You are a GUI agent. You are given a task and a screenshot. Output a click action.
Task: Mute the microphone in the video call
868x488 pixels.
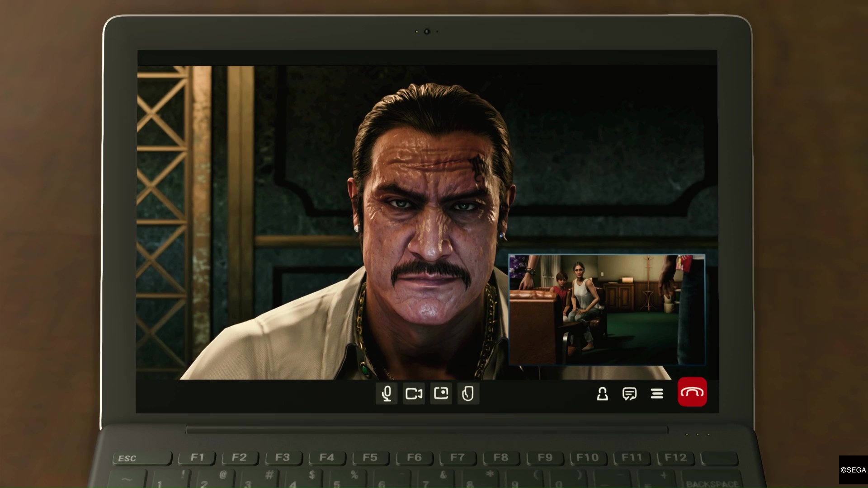(387, 394)
